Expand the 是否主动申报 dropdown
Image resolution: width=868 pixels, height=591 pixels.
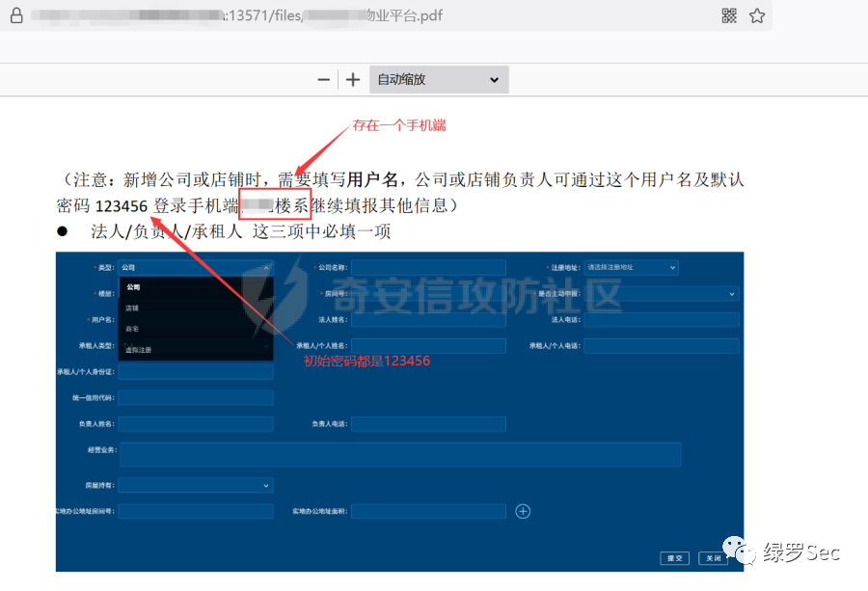point(732,293)
